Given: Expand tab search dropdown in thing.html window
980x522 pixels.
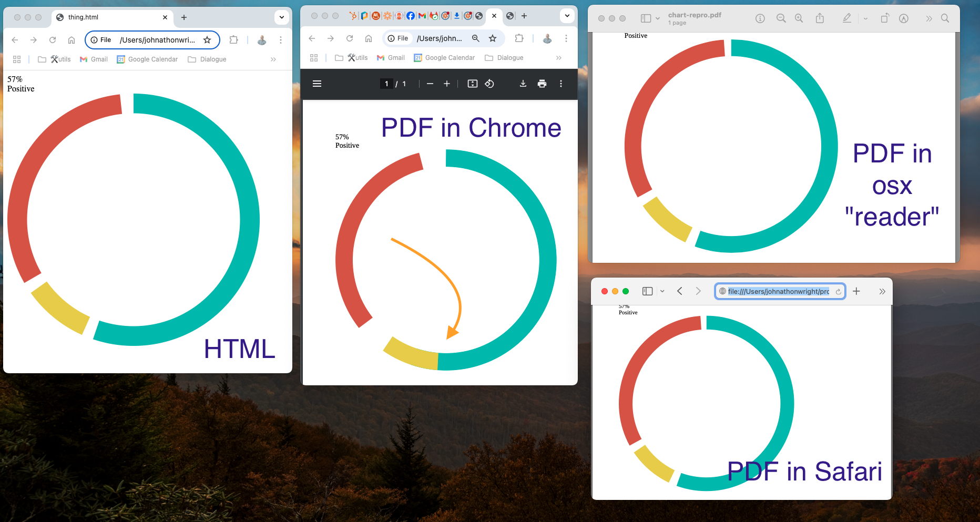Looking at the screenshot, I should [x=282, y=17].
